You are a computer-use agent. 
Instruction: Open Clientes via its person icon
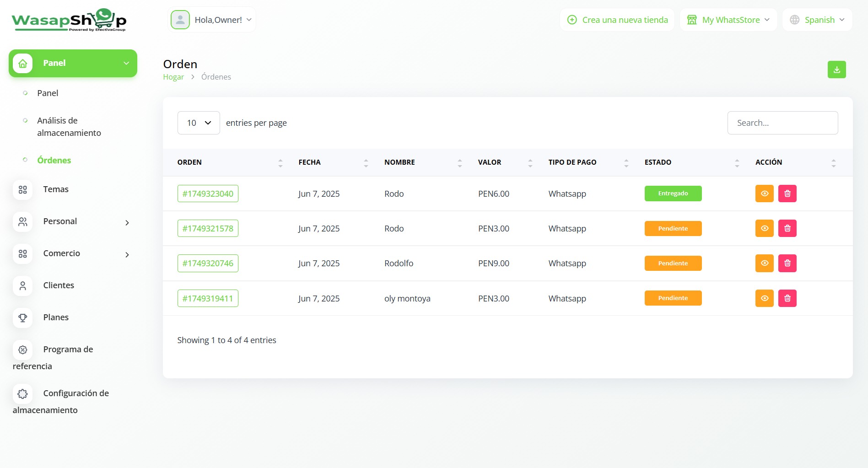[x=23, y=285]
